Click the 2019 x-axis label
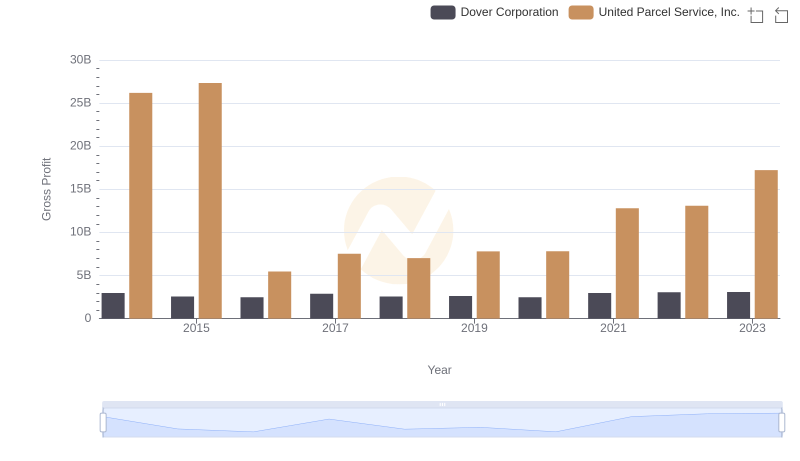 click(x=474, y=328)
